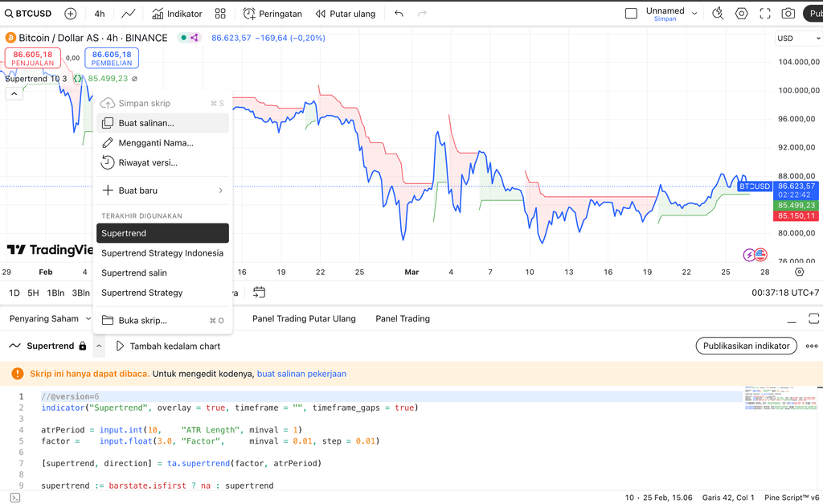The height and width of the screenshot is (504, 823).
Task: Take a snapshot with camera icon
Action: coord(788,14)
